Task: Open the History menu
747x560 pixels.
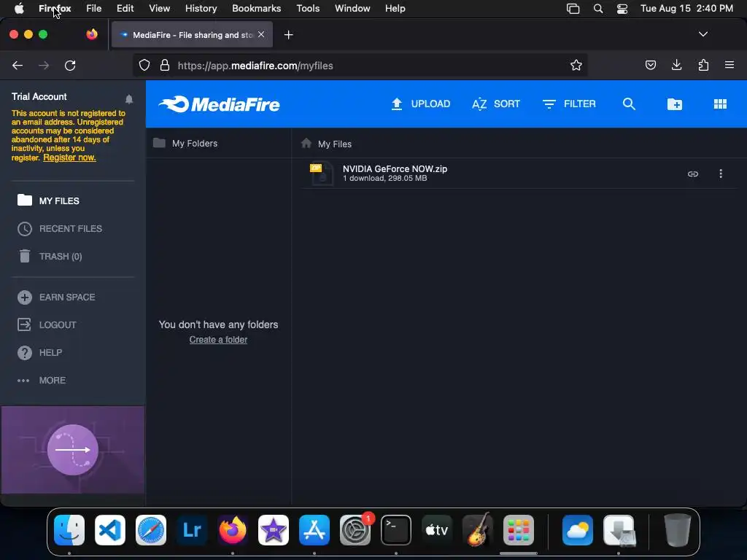Action: [x=201, y=8]
